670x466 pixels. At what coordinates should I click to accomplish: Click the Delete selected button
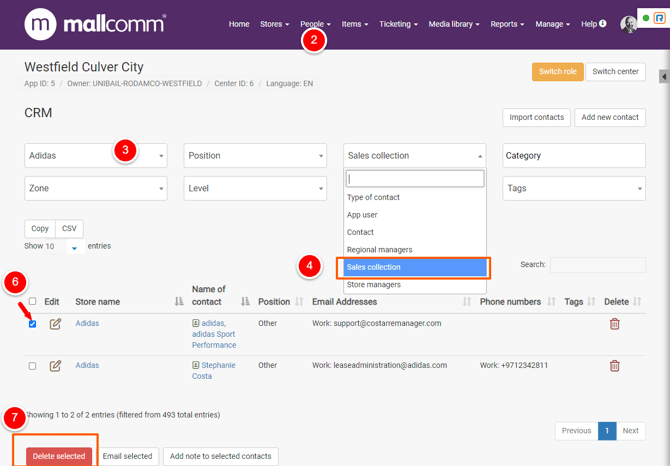point(59,456)
